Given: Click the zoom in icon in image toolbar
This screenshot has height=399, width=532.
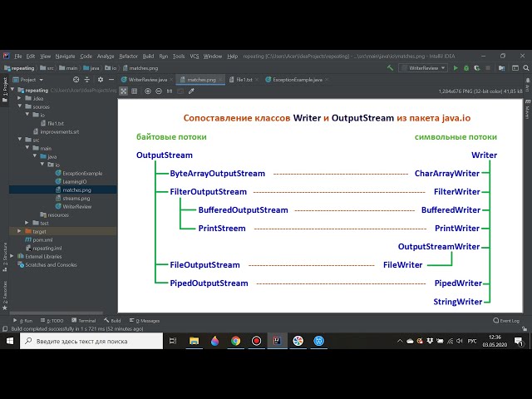Looking at the screenshot, I should tap(148, 91).
